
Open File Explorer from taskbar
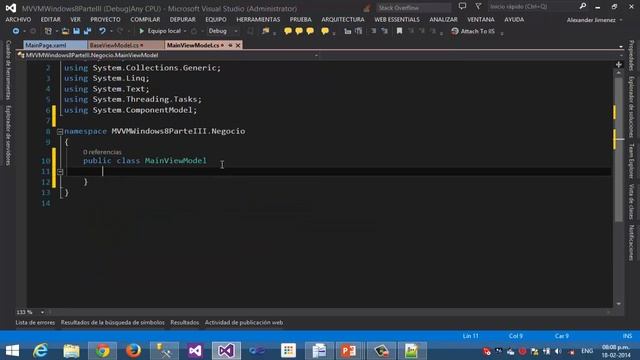pyautogui.click(x=71, y=351)
